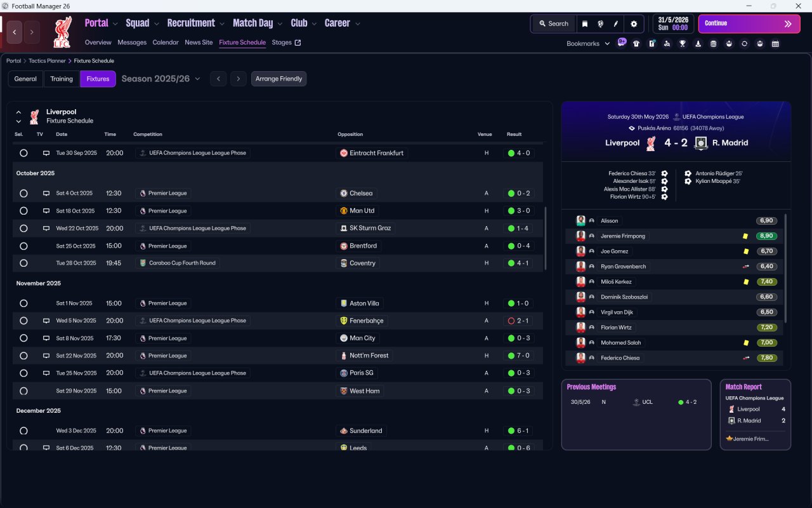Open the Stages external link
Viewport: 812px width, 508px height.
[x=286, y=43]
